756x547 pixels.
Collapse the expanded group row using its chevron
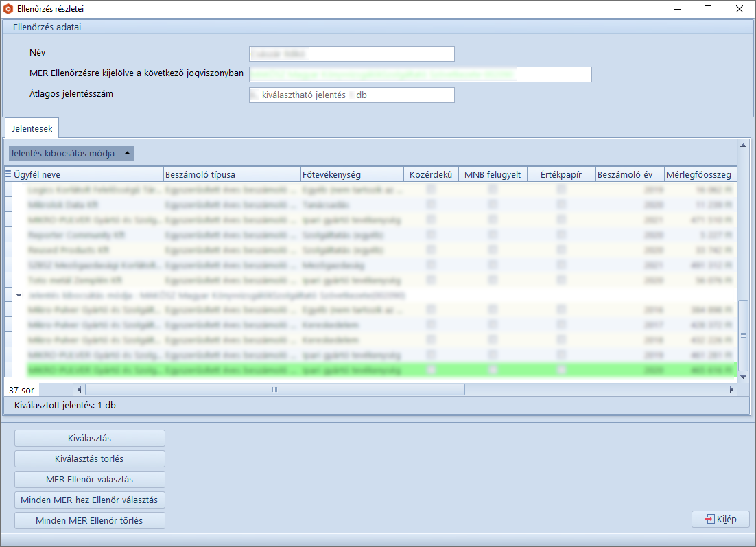tap(19, 294)
